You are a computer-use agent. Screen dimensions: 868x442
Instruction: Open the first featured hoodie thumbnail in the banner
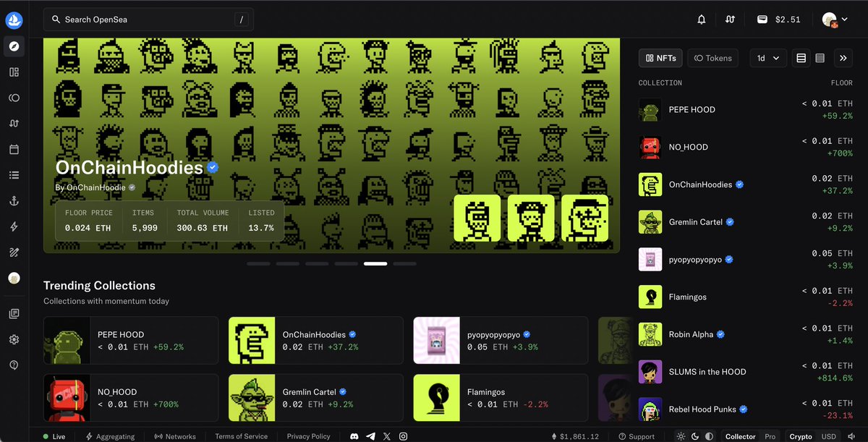tap(477, 218)
